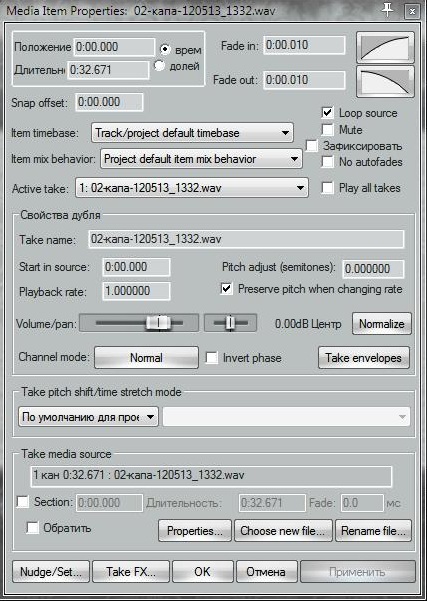Click the Normalize button
The width and height of the screenshot is (427, 601).
coord(382,324)
